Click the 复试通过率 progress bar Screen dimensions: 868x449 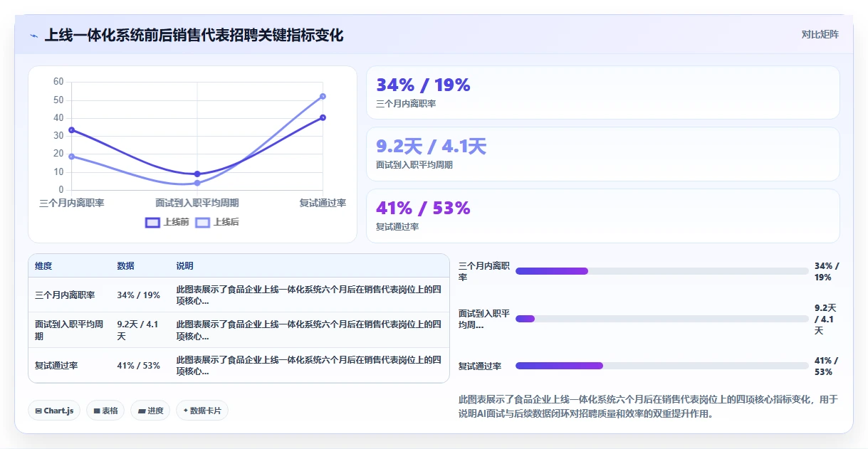pos(662,366)
